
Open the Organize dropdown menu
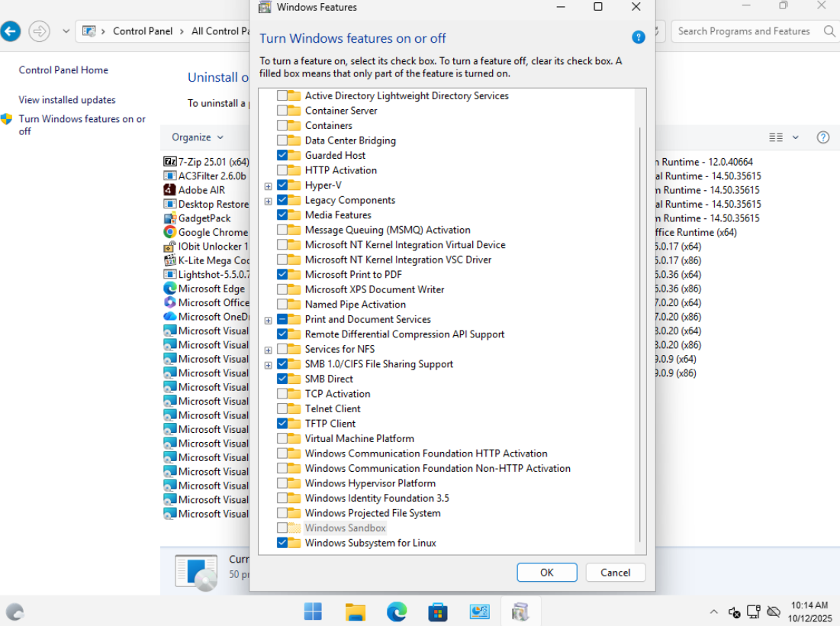197,137
